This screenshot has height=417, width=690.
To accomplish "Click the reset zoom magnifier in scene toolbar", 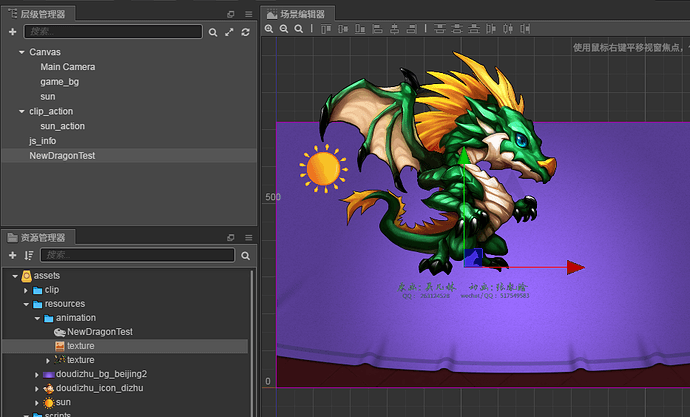I will [299, 29].
